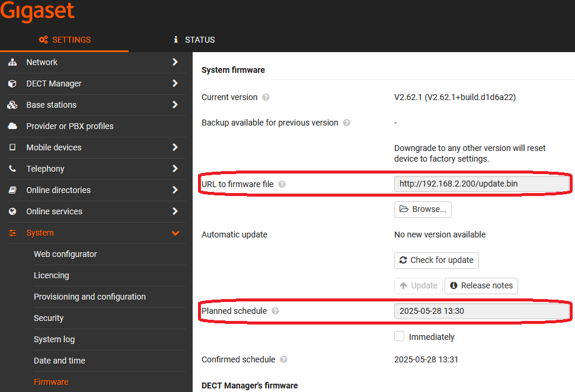This screenshot has width=575, height=392.
Task: Click the help icon next to Current version
Action: click(266, 97)
